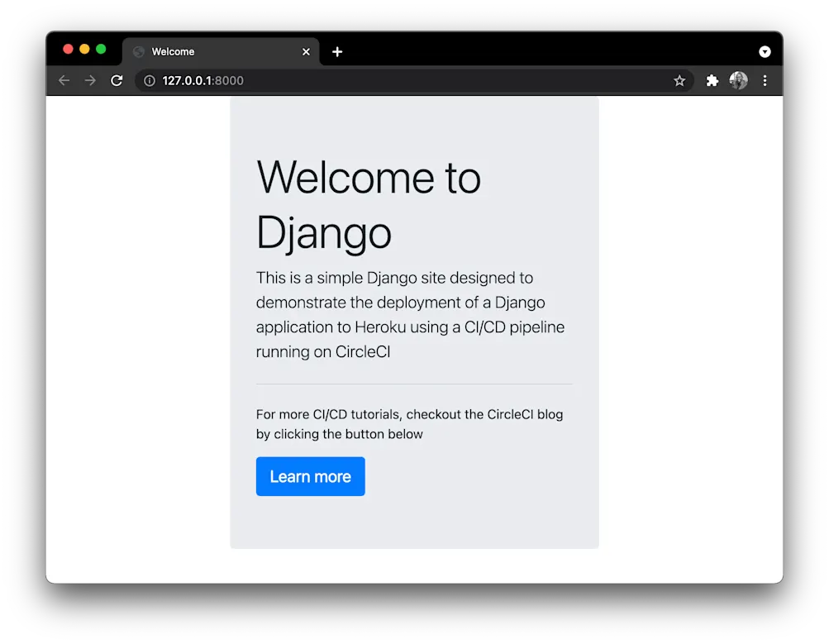Expand the tab search dropdown arrow

click(x=765, y=52)
